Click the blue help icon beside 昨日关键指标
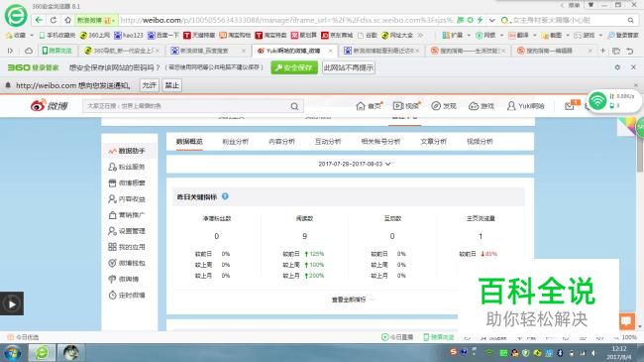Viewport: 644px width, 362px height. pyautogui.click(x=225, y=196)
